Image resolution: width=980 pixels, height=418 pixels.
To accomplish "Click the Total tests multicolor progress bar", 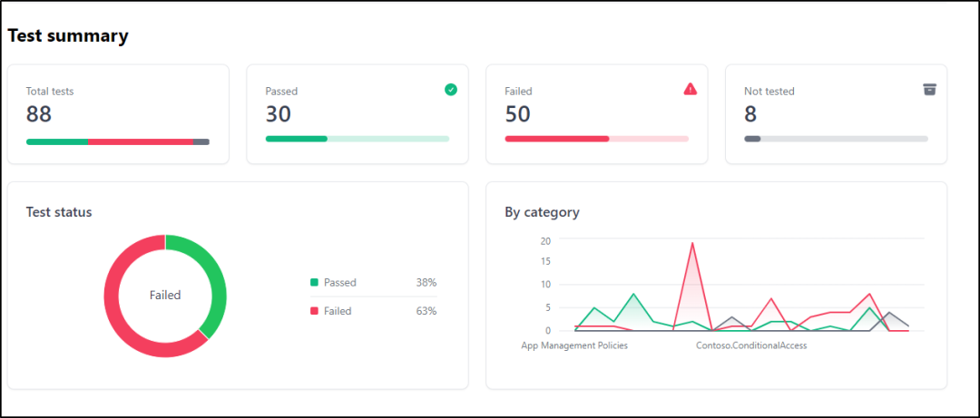I will point(117,141).
